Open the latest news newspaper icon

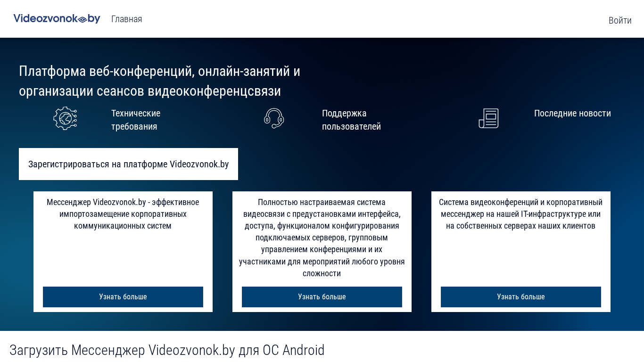(488, 118)
